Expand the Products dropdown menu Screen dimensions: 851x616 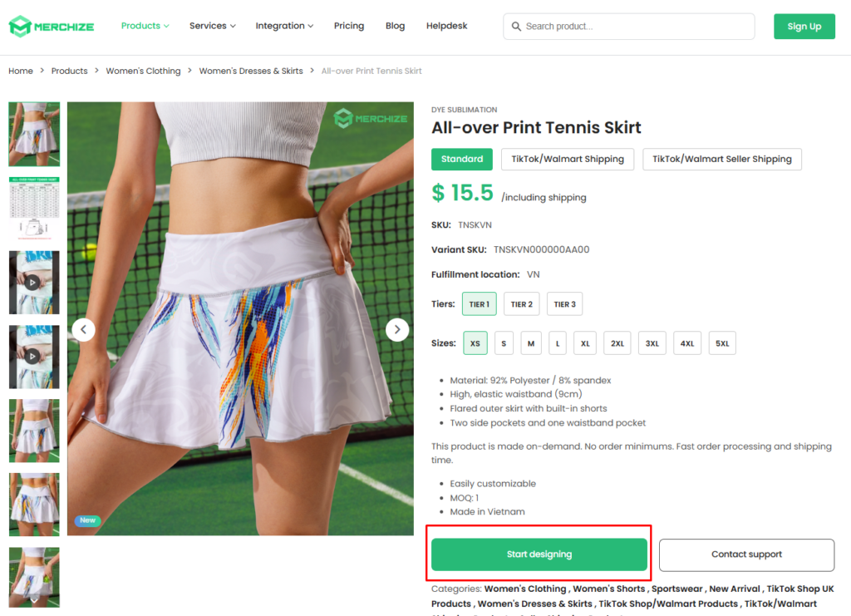145,26
